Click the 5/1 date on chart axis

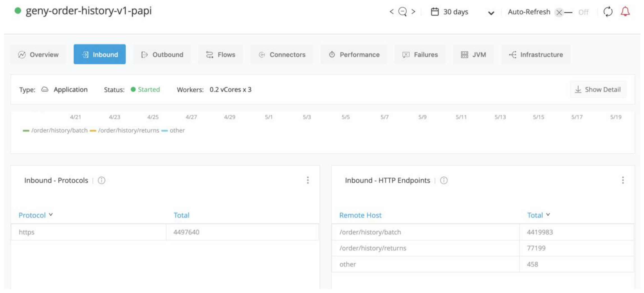[x=269, y=117]
